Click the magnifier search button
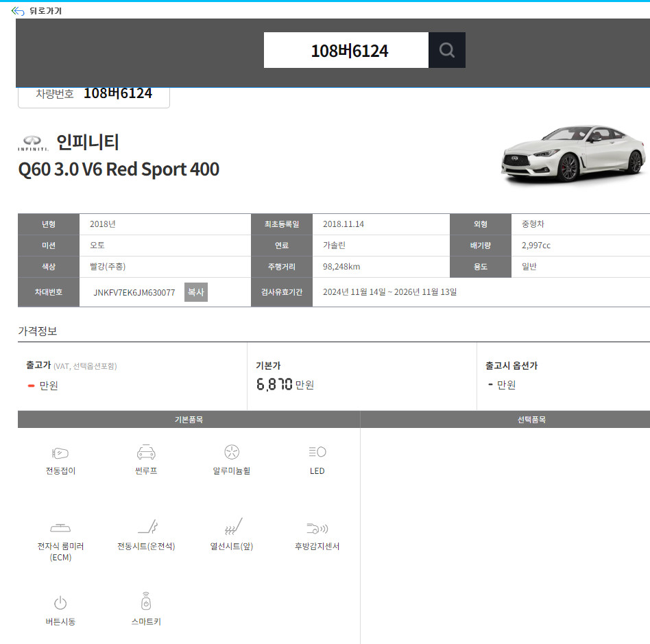 click(x=447, y=50)
